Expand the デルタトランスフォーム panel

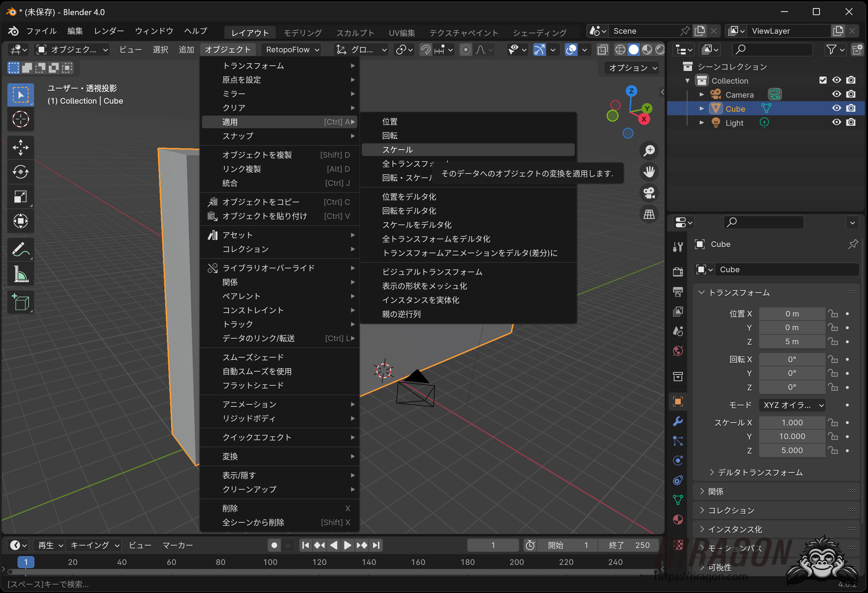759,473
